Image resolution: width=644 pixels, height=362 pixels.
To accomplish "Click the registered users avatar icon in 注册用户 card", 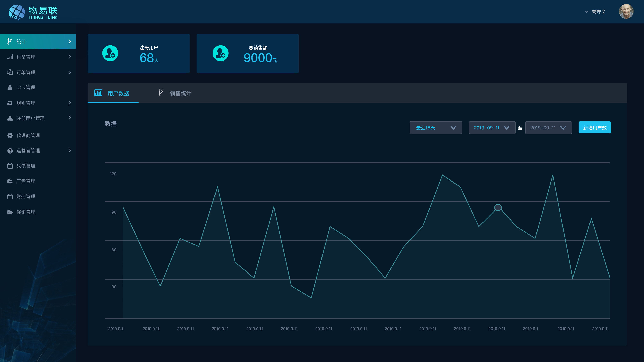I will point(110,53).
